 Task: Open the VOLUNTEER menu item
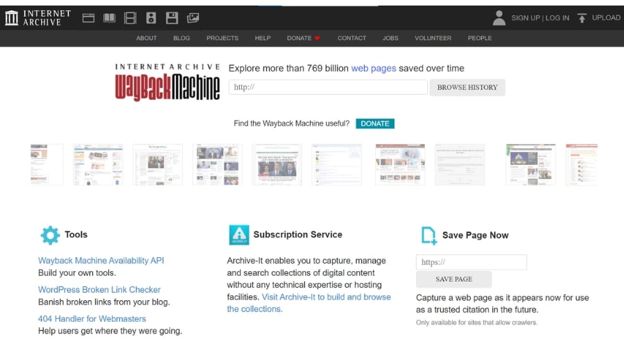[x=433, y=38]
